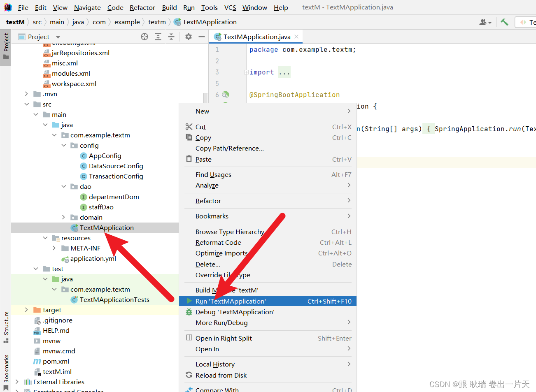Choose Find Usages in context menu

click(268, 174)
